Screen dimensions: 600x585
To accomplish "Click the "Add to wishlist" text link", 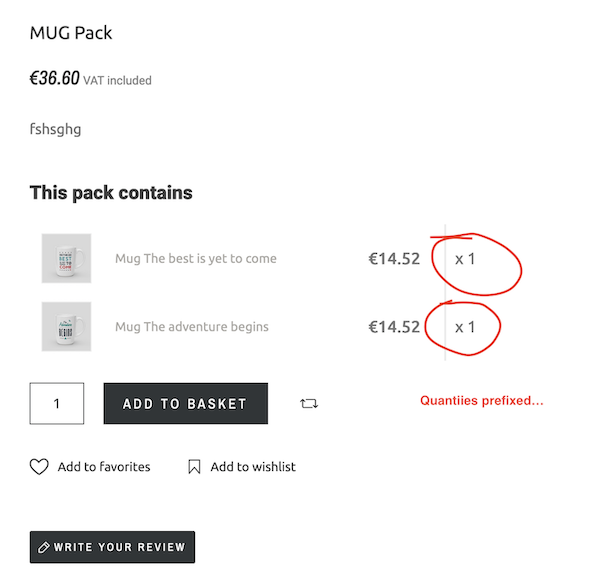I will pyautogui.click(x=253, y=466).
